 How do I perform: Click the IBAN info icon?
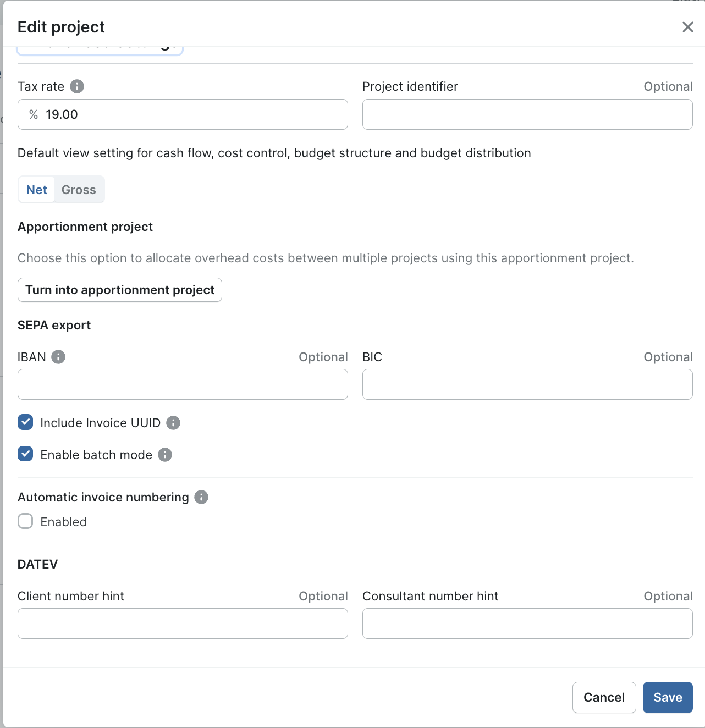58,357
